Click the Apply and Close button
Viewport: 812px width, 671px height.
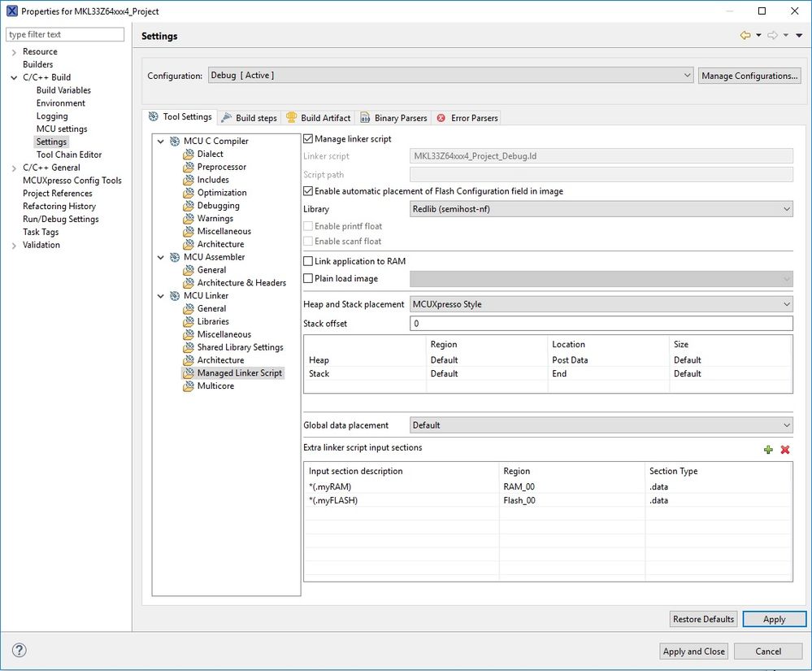point(694,651)
